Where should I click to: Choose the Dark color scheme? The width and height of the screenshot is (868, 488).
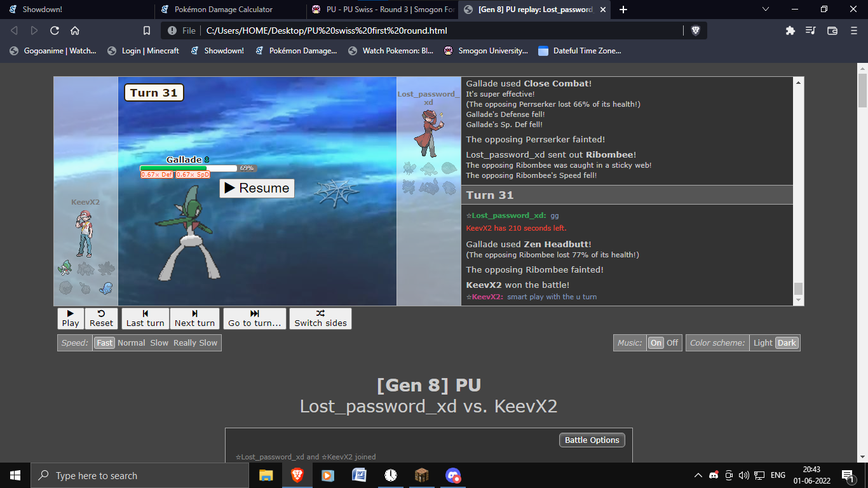(x=787, y=342)
